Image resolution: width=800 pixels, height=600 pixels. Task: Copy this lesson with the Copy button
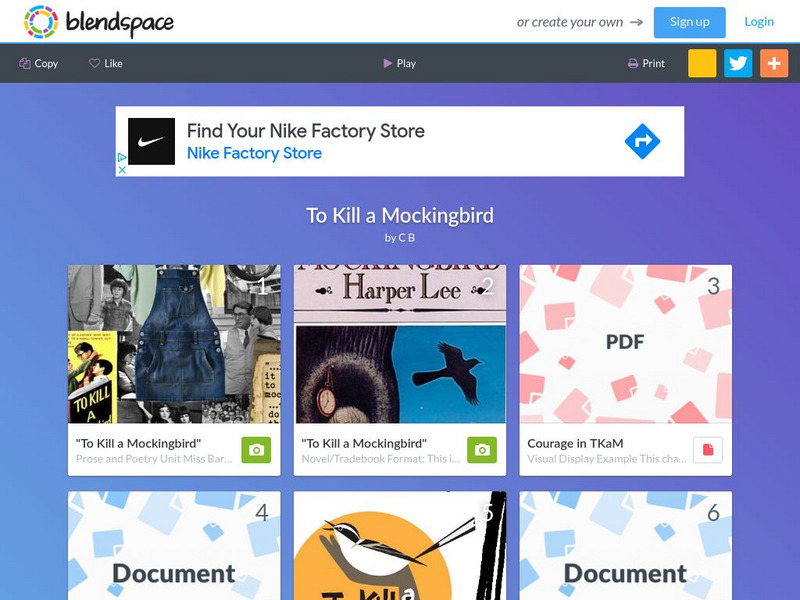tap(39, 63)
